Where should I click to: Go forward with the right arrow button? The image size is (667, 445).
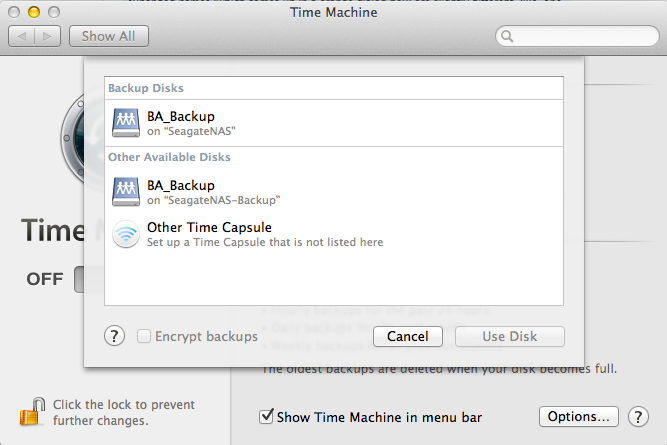click(48, 36)
